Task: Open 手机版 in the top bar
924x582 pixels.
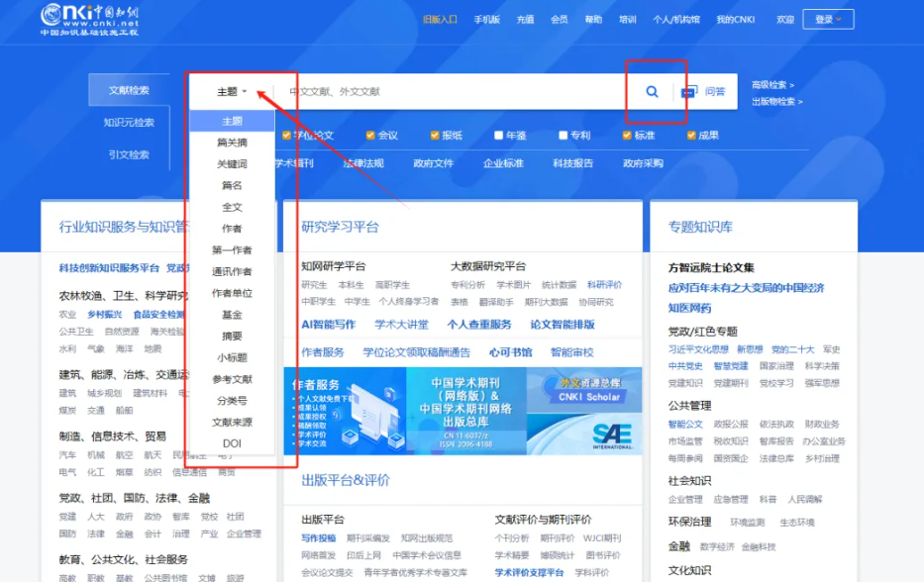Action: click(x=486, y=20)
